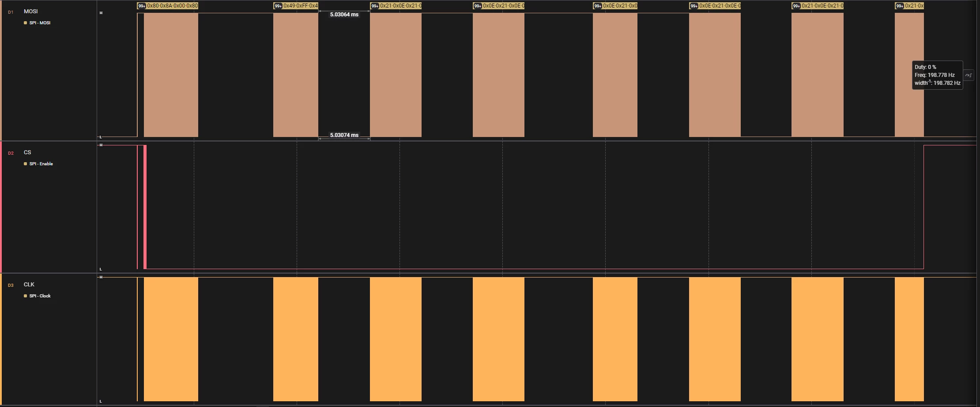
Task: Select the CLK channel name
Action: pos(29,284)
